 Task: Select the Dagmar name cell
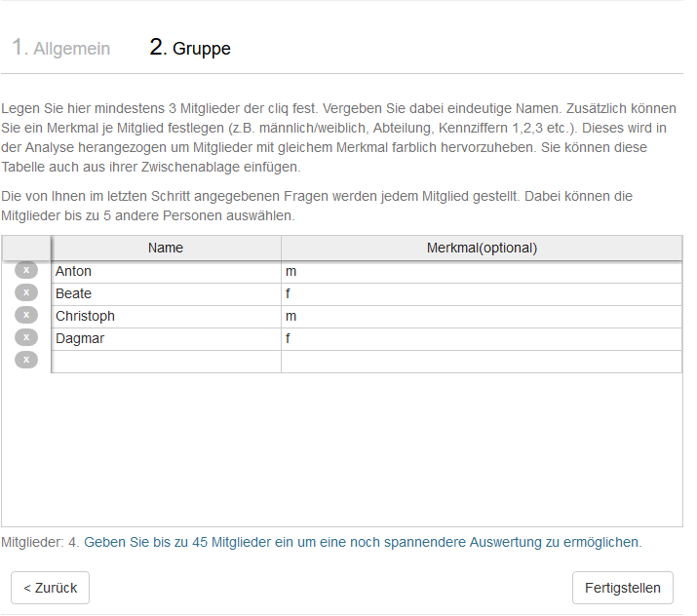pos(167,339)
